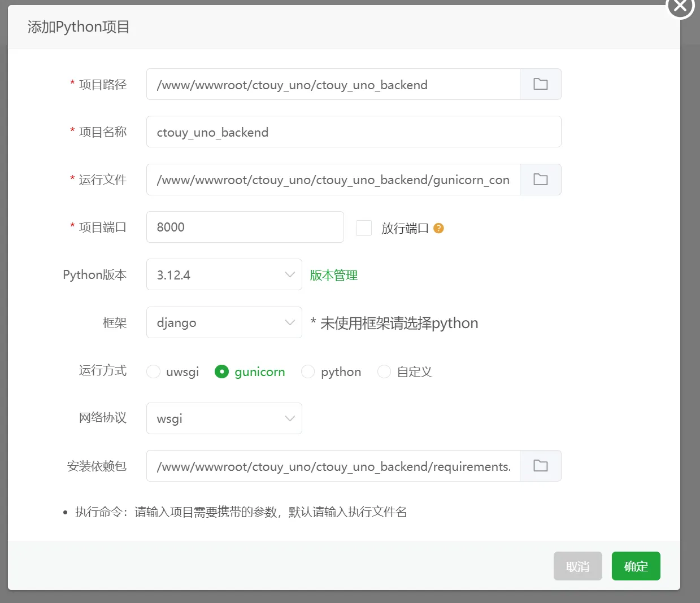The image size is (700, 603).
Task: Click the 项目名称 label
Action: coord(102,132)
